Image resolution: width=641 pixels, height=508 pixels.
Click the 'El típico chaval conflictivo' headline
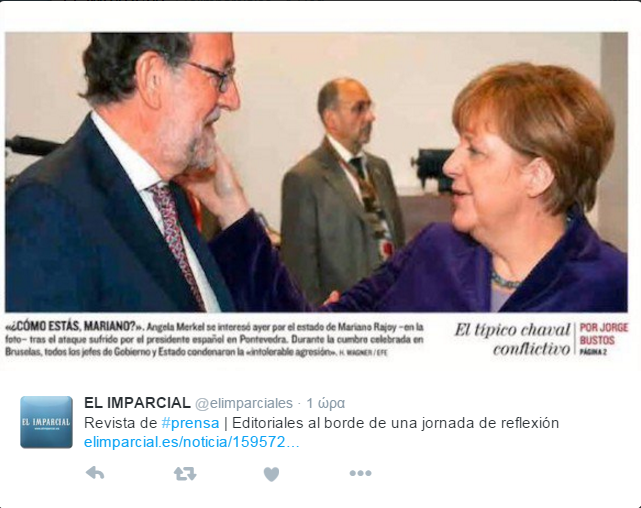[x=513, y=339]
